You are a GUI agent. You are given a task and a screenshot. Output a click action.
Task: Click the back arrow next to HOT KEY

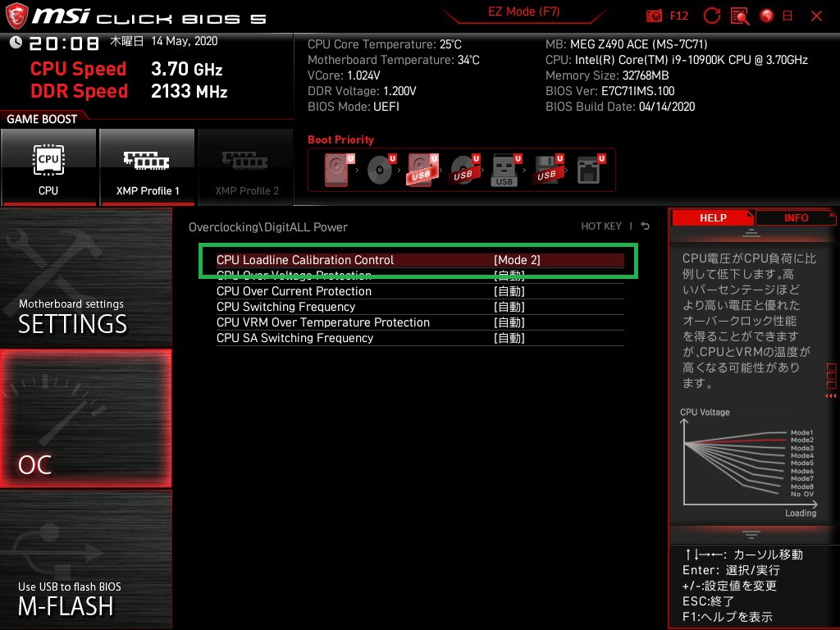click(646, 226)
